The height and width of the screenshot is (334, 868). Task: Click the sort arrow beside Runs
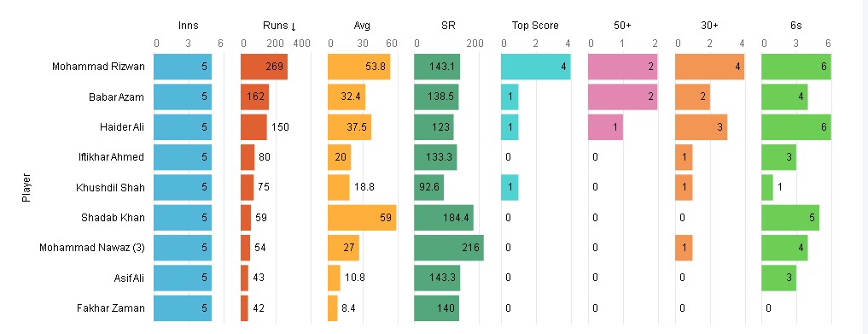[x=293, y=26]
